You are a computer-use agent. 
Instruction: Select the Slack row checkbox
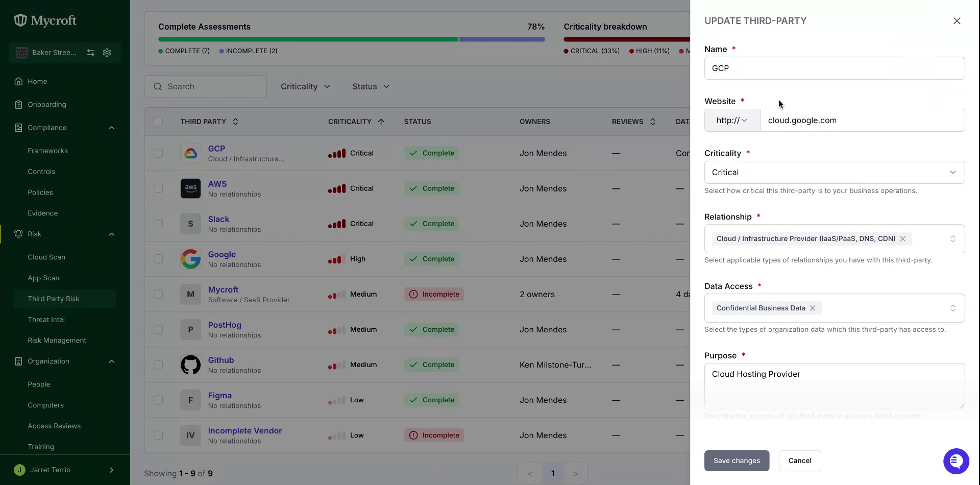(x=158, y=224)
